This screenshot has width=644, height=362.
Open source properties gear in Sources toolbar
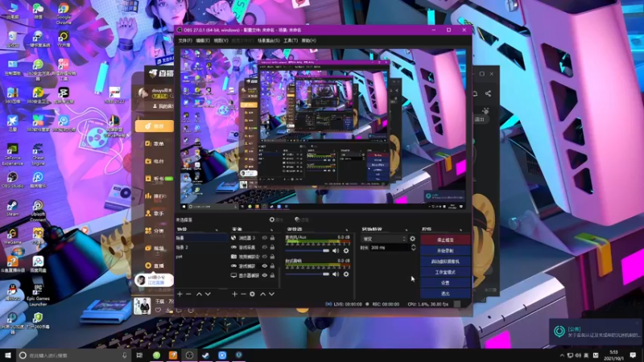click(x=252, y=294)
